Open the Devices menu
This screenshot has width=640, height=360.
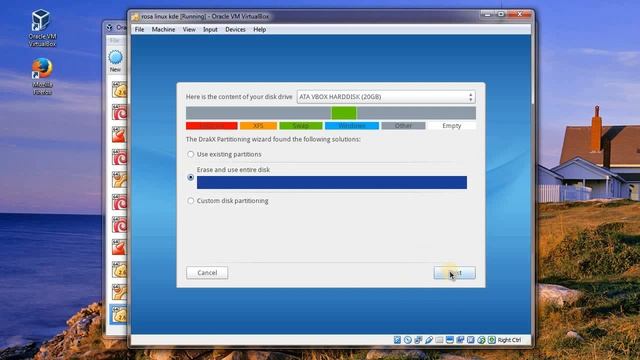tap(235, 29)
